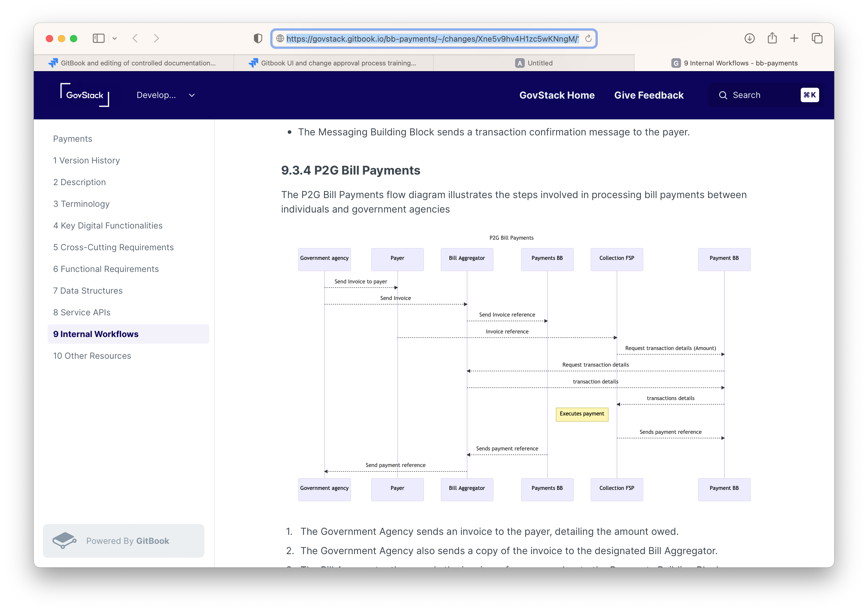868x612 pixels.
Task: Click the download icon in browser toolbar
Action: click(x=749, y=38)
